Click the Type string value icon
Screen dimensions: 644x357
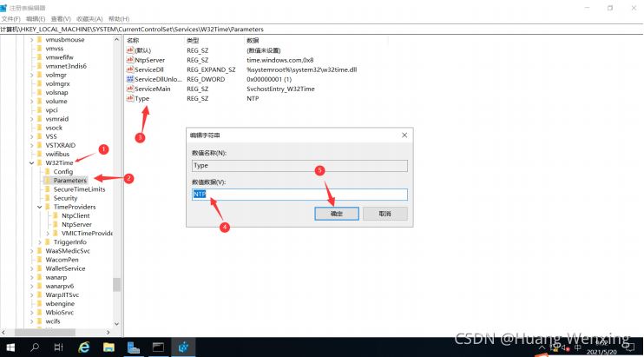[x=130, y=99]
